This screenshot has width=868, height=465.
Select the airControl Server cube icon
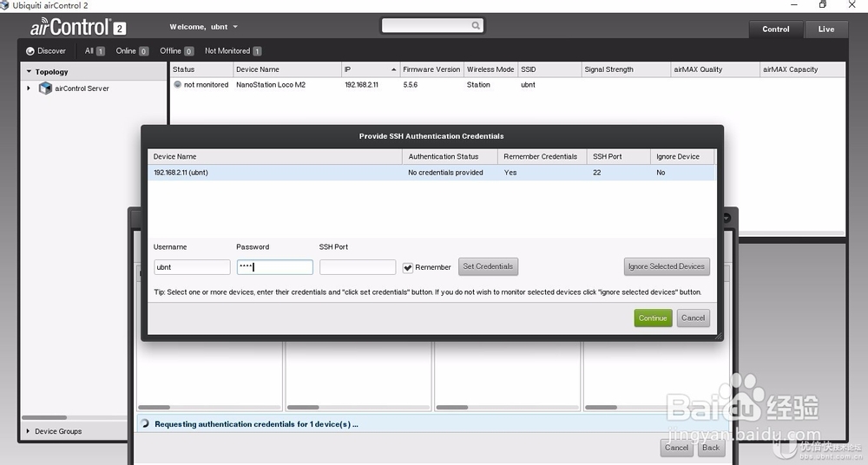[x=45, y=88]
